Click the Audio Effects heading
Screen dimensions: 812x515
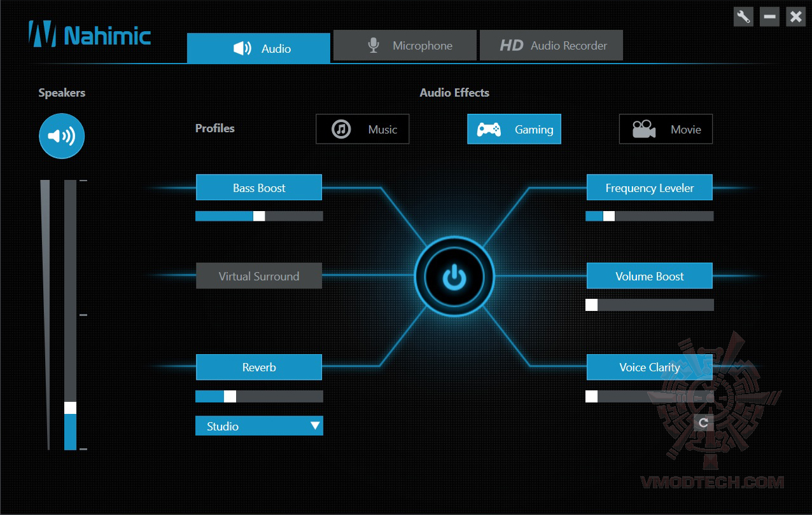tap(454, 93)
